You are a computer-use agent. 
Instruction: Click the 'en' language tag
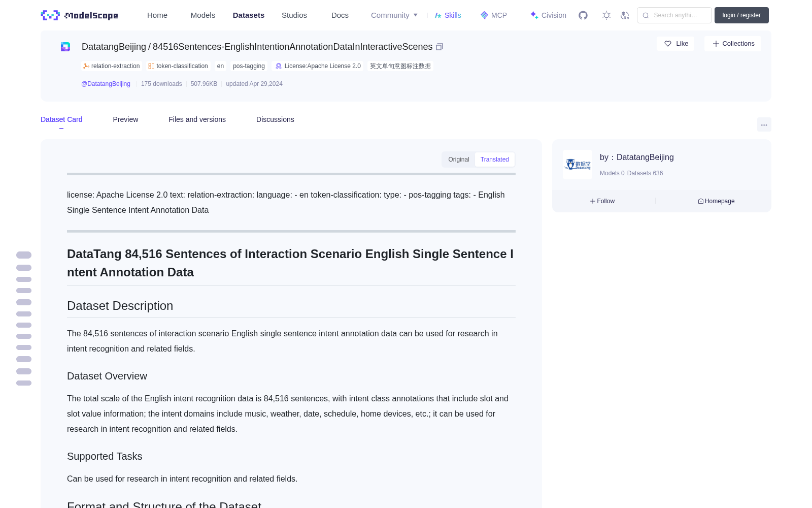click(x=220, y=66)
